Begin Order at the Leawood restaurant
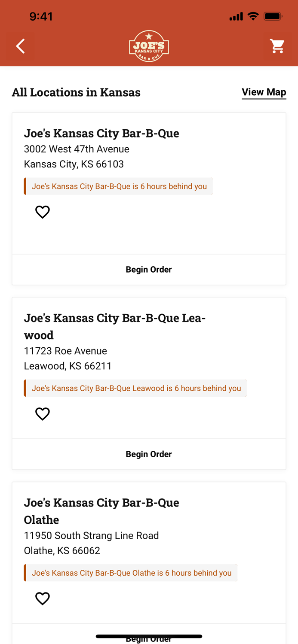The height and width of the screenshot is (644, 298). tap(149, 454)
